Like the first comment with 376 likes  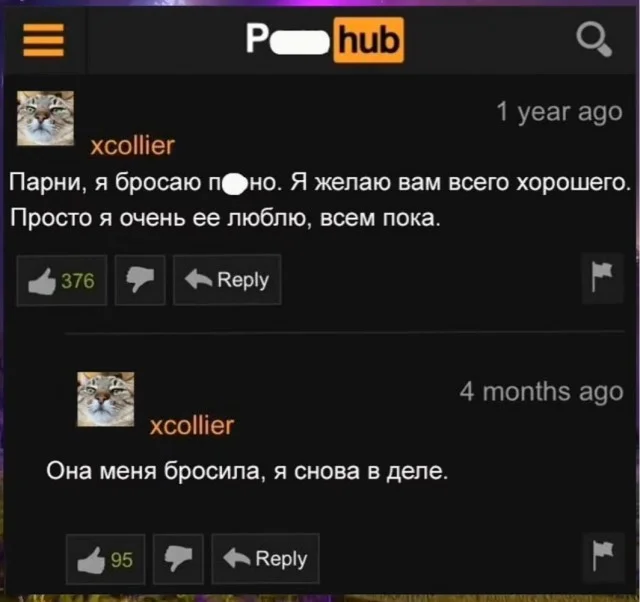click(62, 280)
